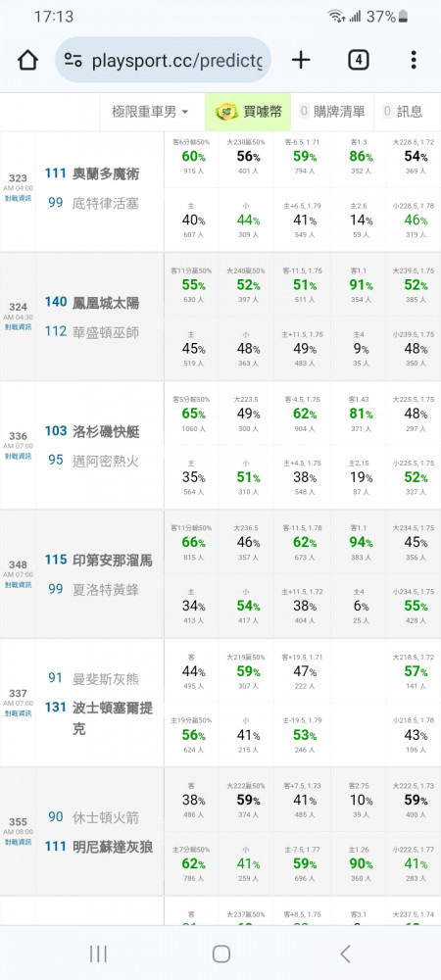Select 大236.5 over pick for game 348

point(245,543)
